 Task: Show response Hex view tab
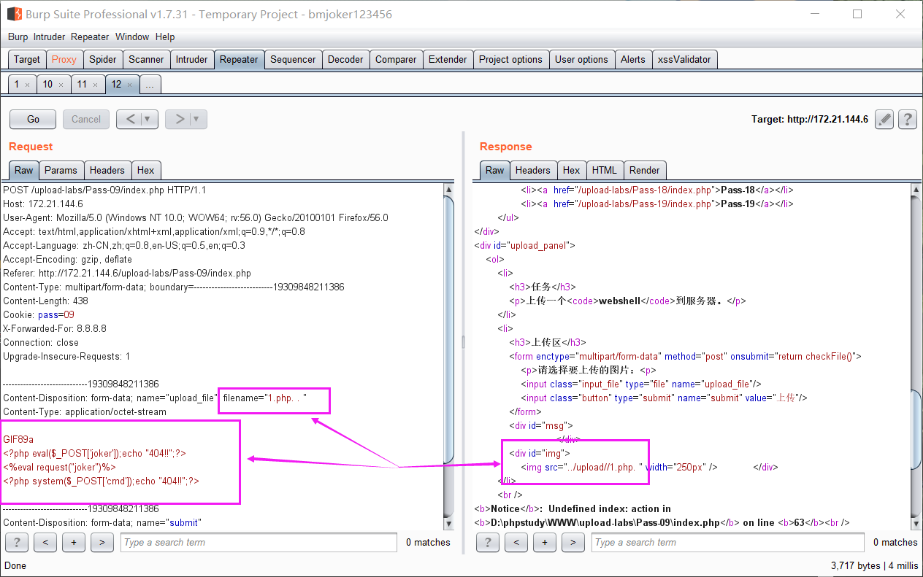(x=571, y=170)
